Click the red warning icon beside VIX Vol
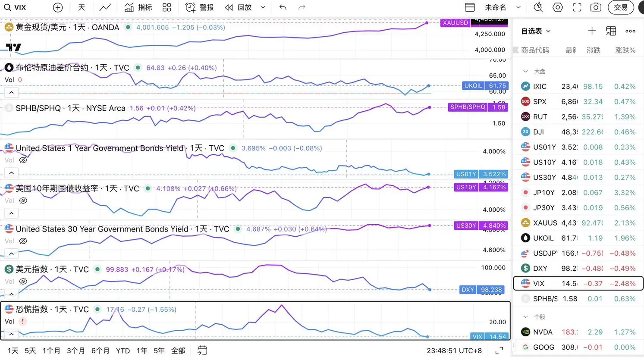 coord(22,321)
